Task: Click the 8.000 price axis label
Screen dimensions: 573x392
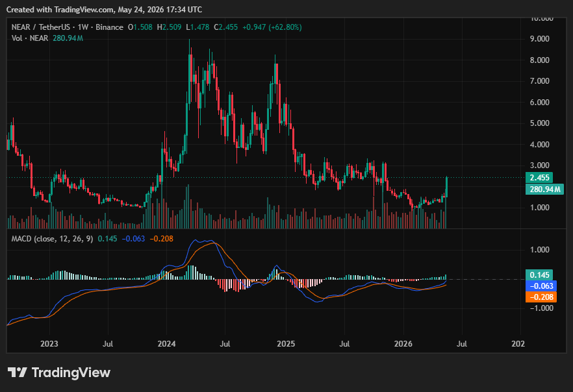Action: [x=539, y=60]
